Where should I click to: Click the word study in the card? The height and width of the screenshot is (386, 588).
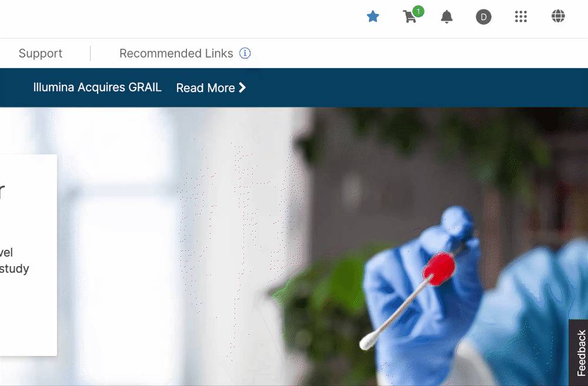pos(14,268)
